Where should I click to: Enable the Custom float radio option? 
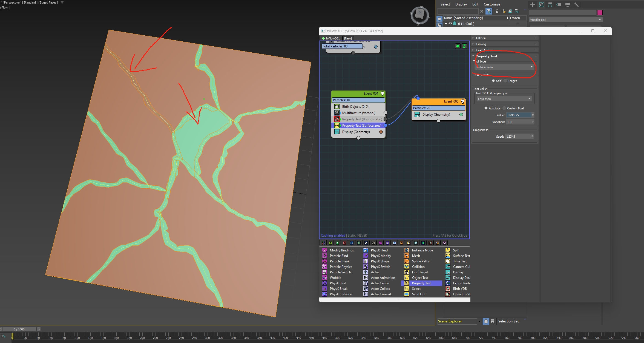[x=504, y=108]
